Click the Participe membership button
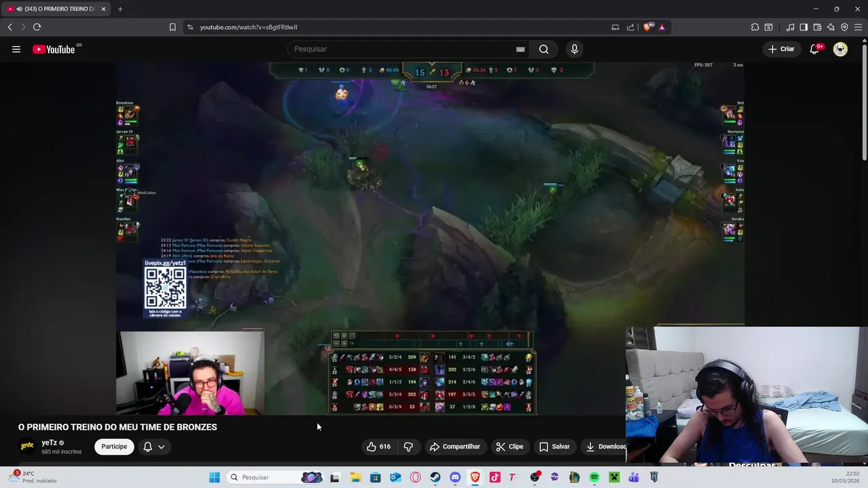 point(114,447)
